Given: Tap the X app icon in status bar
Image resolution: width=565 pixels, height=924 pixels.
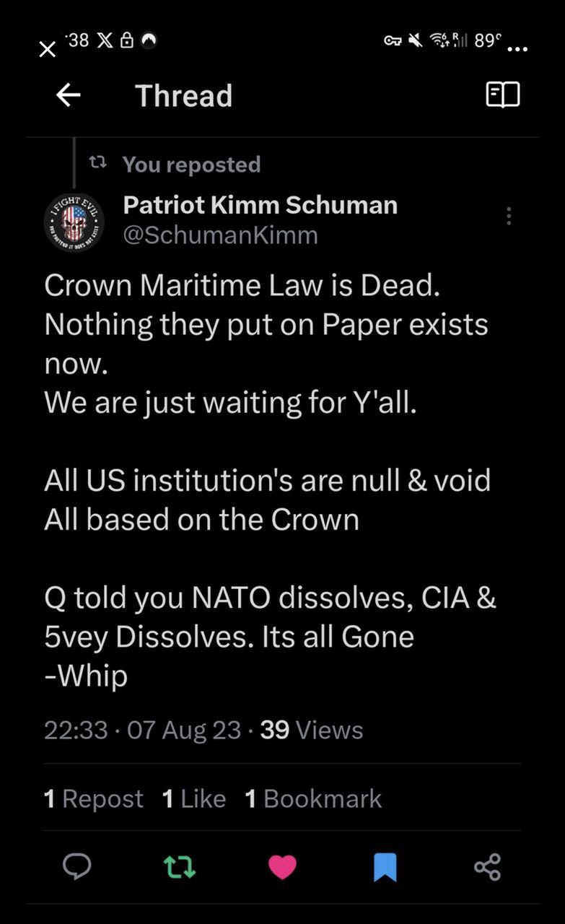Looking at the screenshot, I should pos(103,41).
